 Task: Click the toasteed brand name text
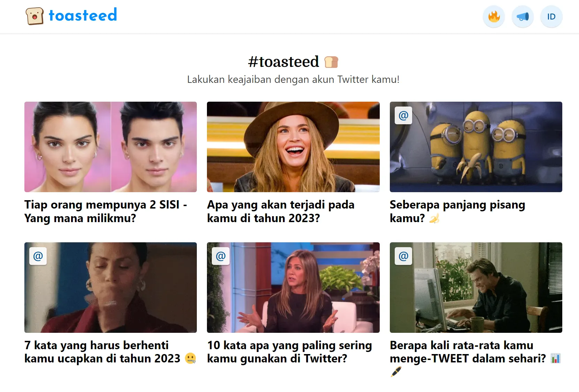point(83,15)
